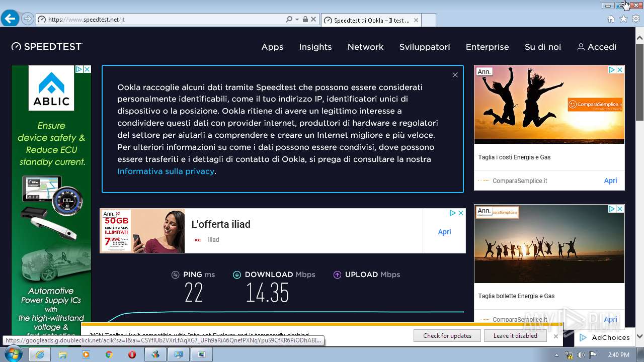Image resolution: width=644 pixels, height=362 pixels.
Task: Open Opera browser from taskbar
Action: pos(132,354)
